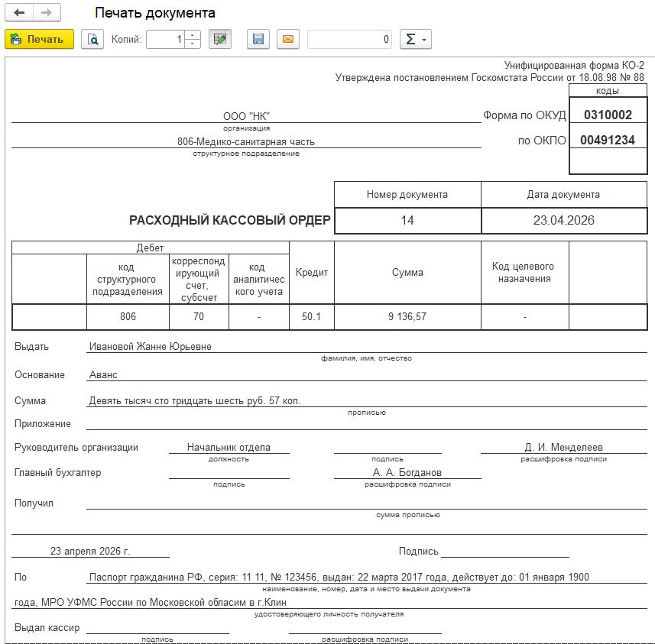Increase the number of copies
Screen dimensions: 655x644
tap(192, 34)
